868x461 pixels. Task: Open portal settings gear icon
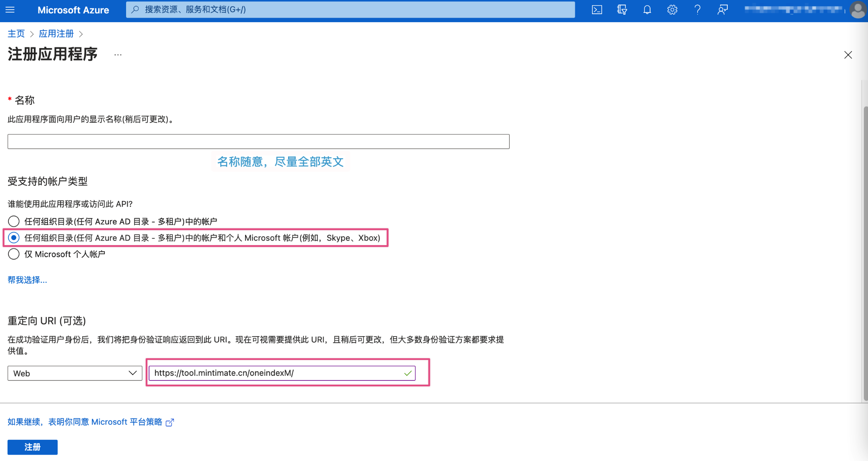pos(672,10)
